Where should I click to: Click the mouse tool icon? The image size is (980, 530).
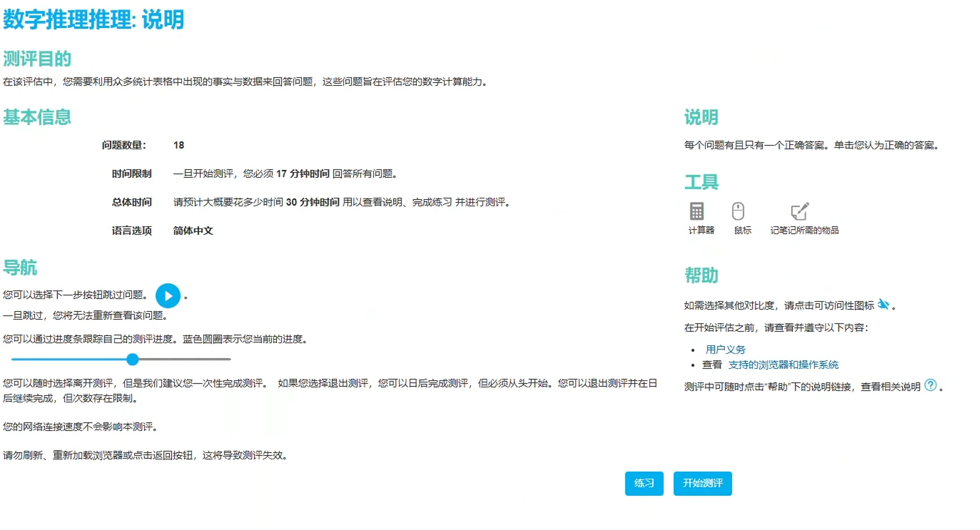(738, 212)
